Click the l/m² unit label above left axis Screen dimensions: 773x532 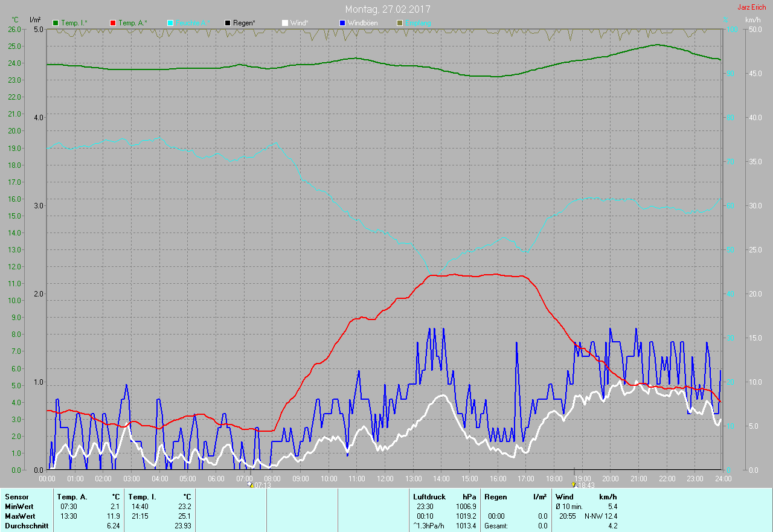(x=35, y=20)
